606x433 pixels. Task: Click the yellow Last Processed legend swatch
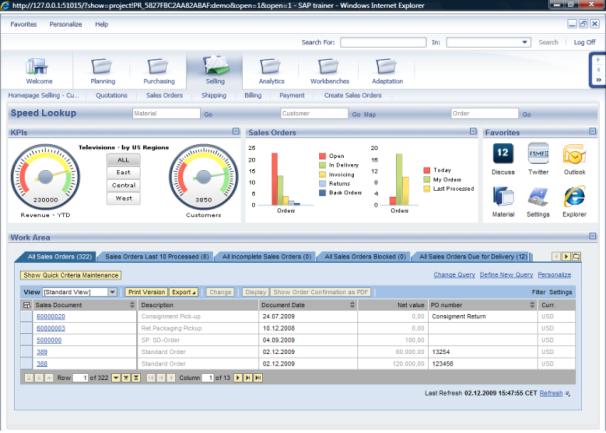(427, 189)
